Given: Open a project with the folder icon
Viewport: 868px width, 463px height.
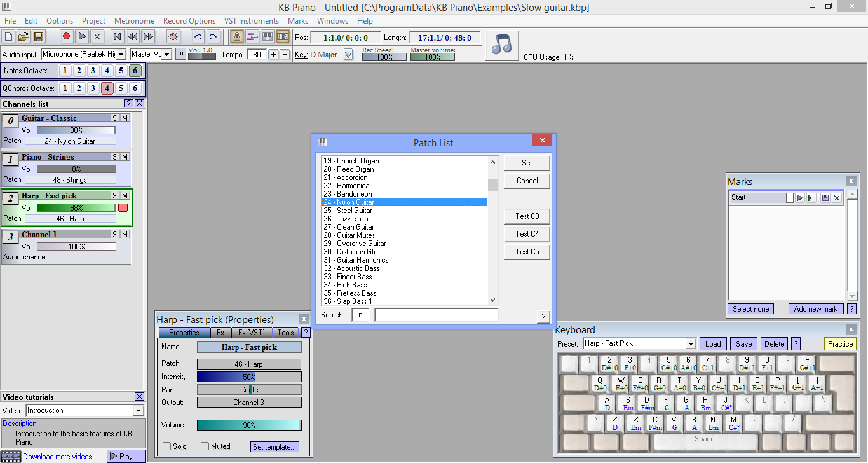Looking at the screenshot, I should coord(24,37).
